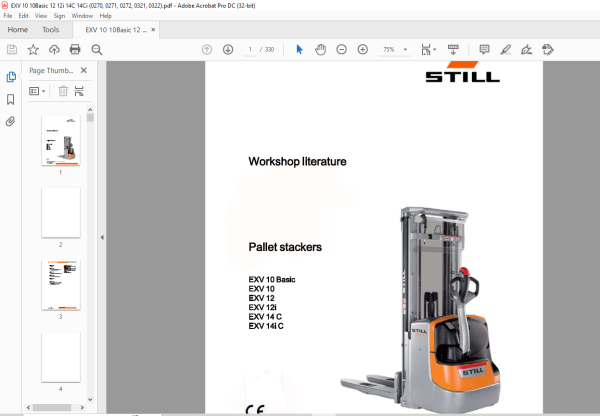The height and width of the screenshot is (416, 600).
Task: Select page 3 thumbnail
Action: pyautogui.click(x=61, y=285)
